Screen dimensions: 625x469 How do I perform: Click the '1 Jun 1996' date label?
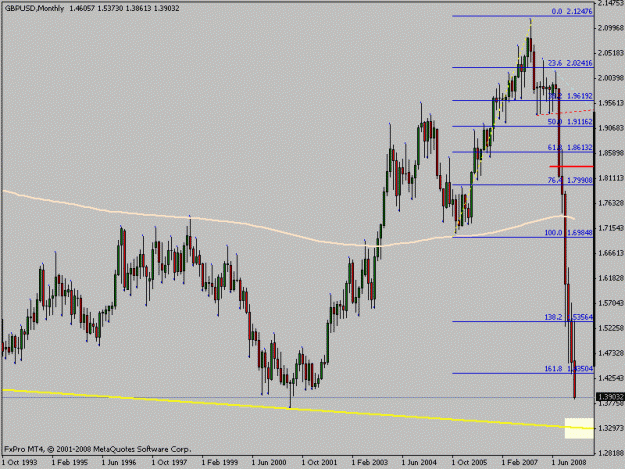(x=119, y=463)
